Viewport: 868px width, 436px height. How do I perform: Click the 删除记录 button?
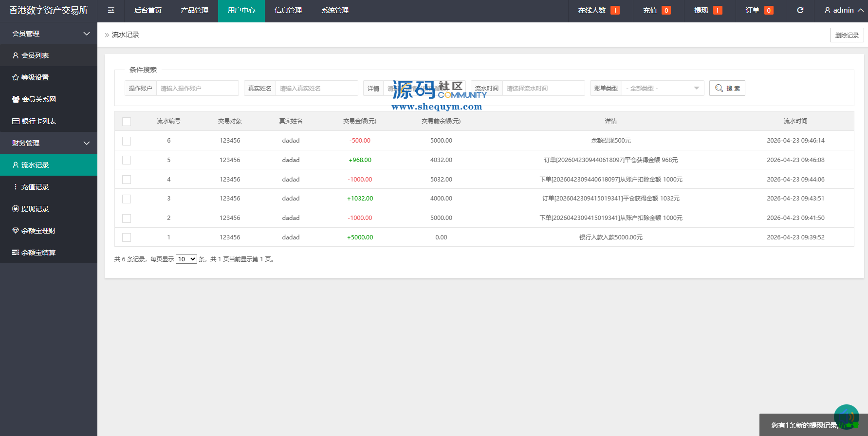847,35
